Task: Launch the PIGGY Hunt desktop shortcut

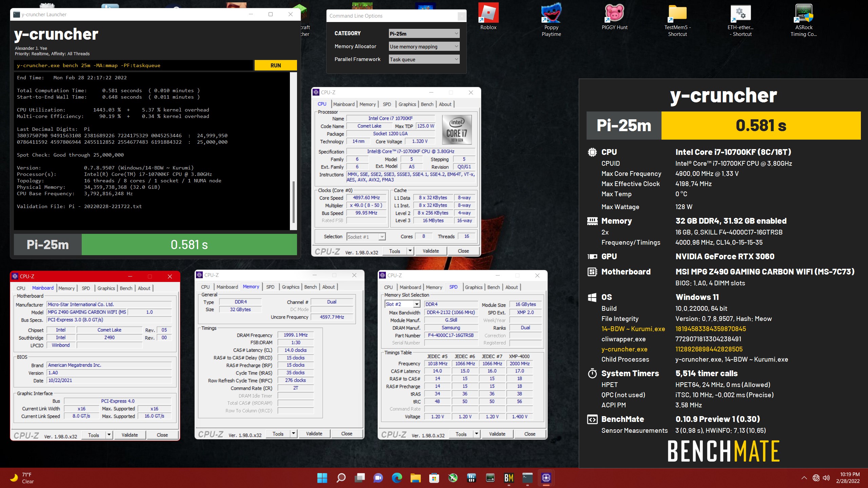Action: tap(614, 17)
